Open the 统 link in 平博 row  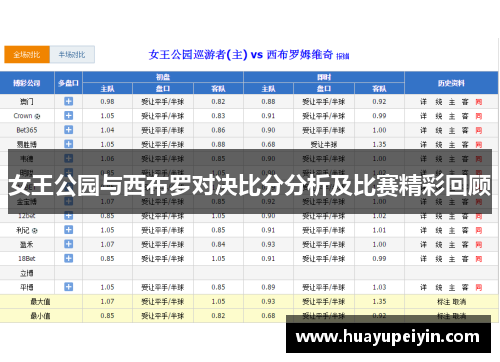point(439,287)
